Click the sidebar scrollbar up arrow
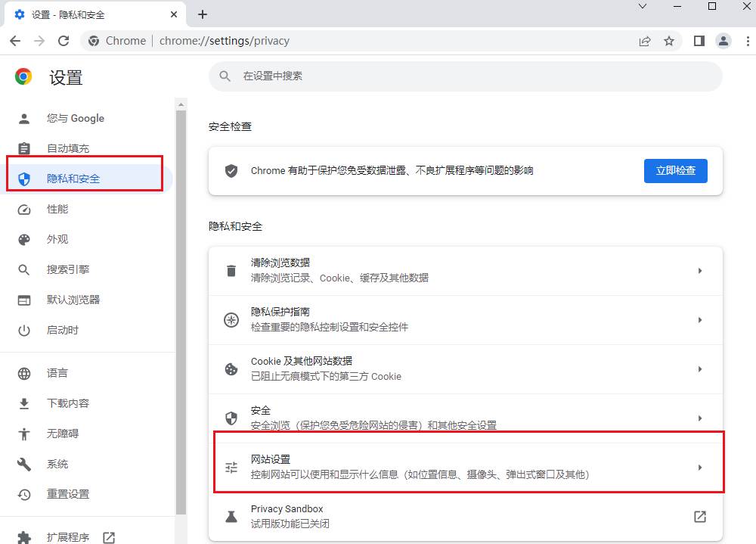Screen dimensions: 756x544 (x=181, y=104)
